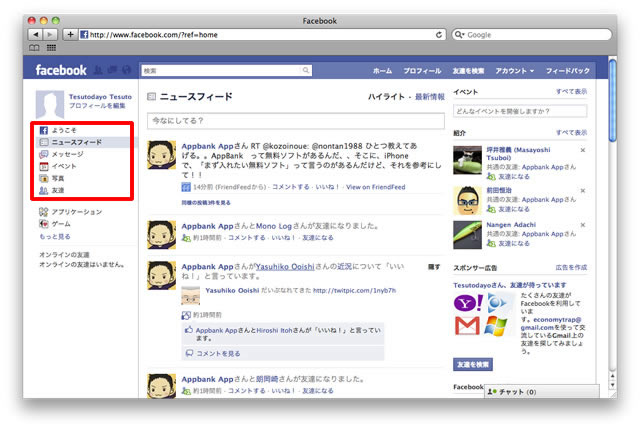Click View on FriendFeed link
Image resolution: width=640 pixels, height=430 pixels.
point(376,187)
